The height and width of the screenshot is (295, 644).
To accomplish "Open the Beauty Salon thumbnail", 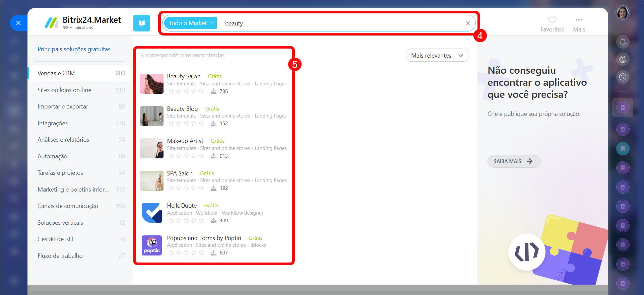I will pyautogui.click(x=152, y=84).
